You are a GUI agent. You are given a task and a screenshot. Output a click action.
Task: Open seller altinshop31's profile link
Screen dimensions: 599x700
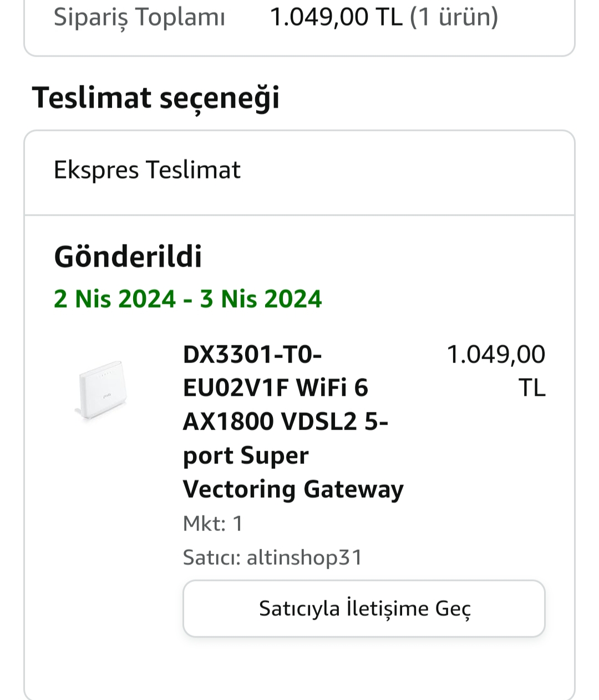(x=304, y=557)
